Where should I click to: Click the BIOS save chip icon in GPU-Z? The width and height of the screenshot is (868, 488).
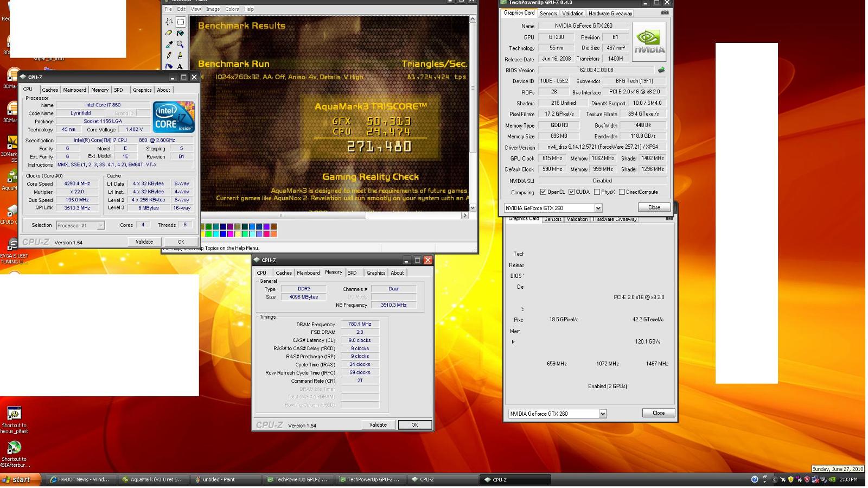661,69
